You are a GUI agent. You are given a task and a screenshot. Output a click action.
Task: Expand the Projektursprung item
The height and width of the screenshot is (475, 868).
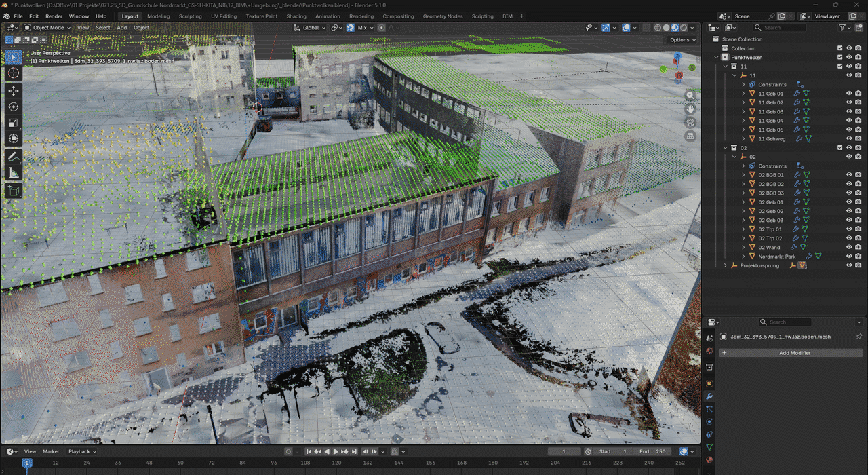pos(725,265)
